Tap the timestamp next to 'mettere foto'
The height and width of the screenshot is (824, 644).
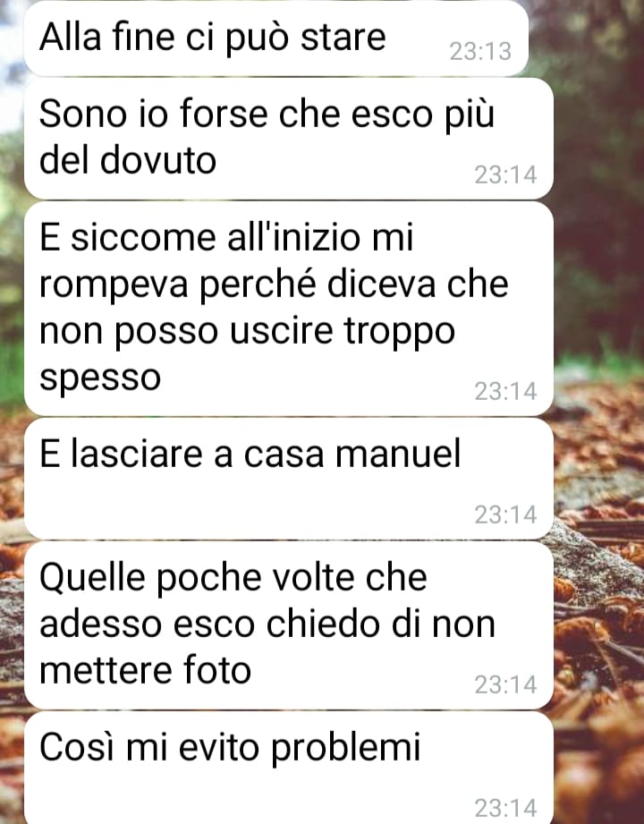tap(505, 684)
